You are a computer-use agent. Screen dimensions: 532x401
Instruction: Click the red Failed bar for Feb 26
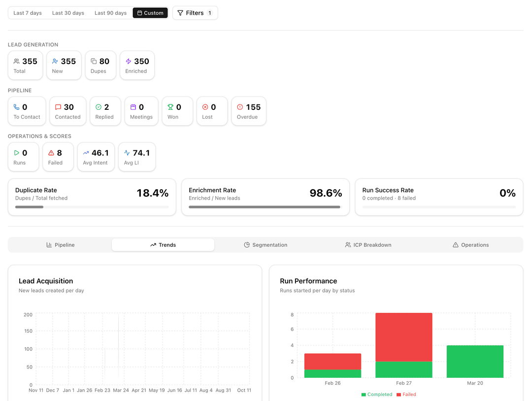click(x=332, y=362)
